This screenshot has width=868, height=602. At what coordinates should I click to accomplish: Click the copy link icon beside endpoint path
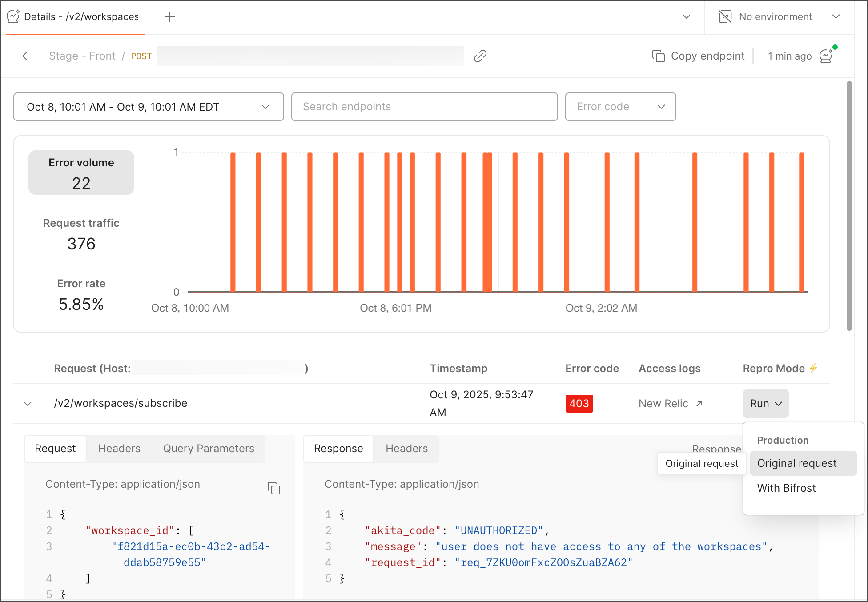point(480,56)
